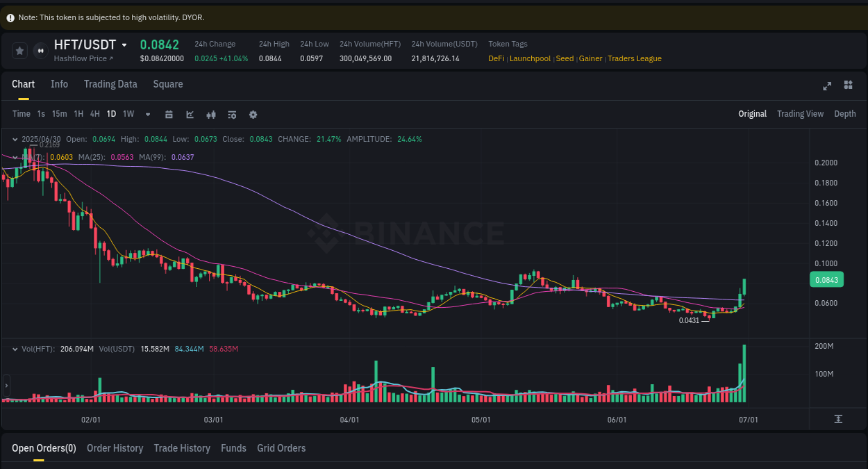
Task: Expand the collapsed left side panel arrow
Action: click(x=6, y=386)
